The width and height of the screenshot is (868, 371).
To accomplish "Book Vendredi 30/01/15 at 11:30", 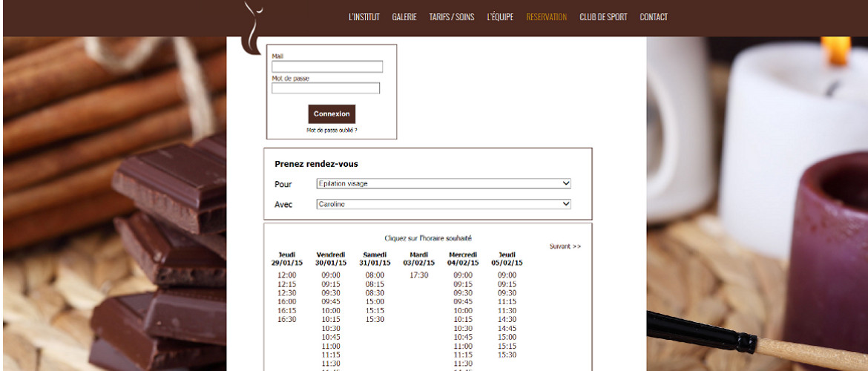I will coord(331,364).
